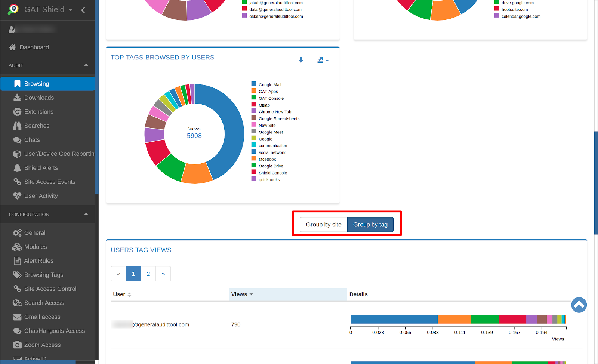Sort table by Views column

[x=242, y=294]
